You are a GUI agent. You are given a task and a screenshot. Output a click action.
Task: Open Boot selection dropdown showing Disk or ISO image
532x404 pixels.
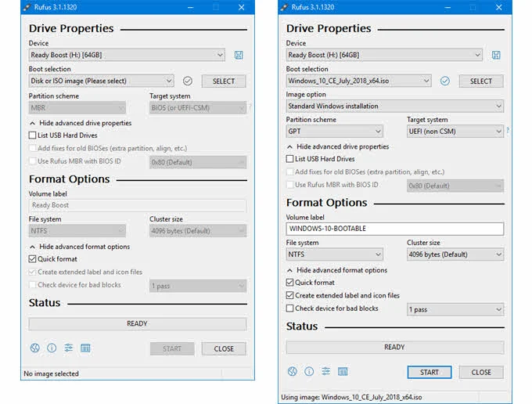(101, 81)
